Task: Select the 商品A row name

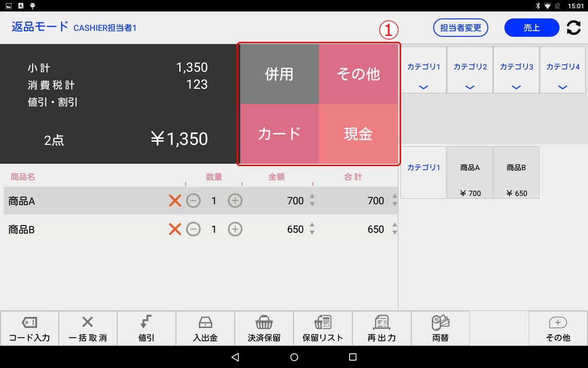Action: pyautogui.click(x=22, y=201)
